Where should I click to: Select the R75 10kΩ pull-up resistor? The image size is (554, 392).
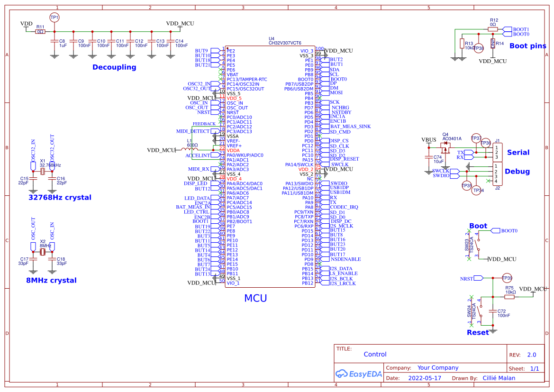509,297
